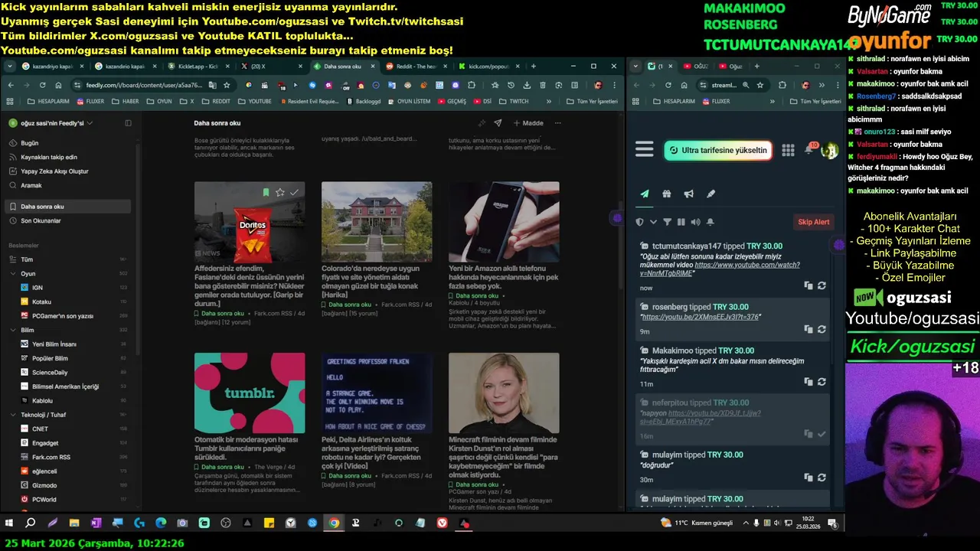980x551 pixels.
Task: Reload the Feedly page
Action: pyautogui.click(x=42, y=86)
